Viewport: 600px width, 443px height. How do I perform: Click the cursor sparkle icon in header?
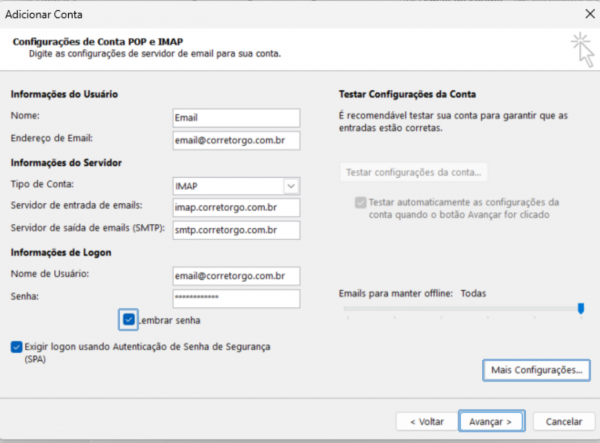pyautogui.click(x=583, y=50)
